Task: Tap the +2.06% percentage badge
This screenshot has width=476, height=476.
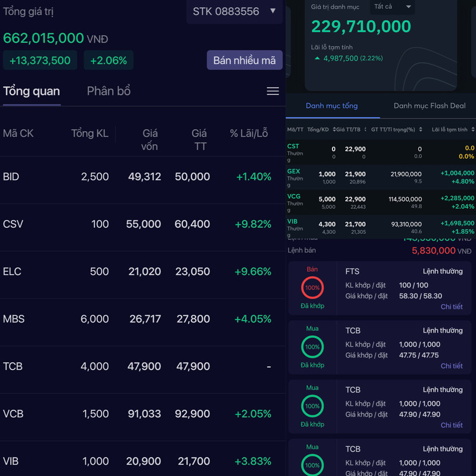Action: point(108,60)
